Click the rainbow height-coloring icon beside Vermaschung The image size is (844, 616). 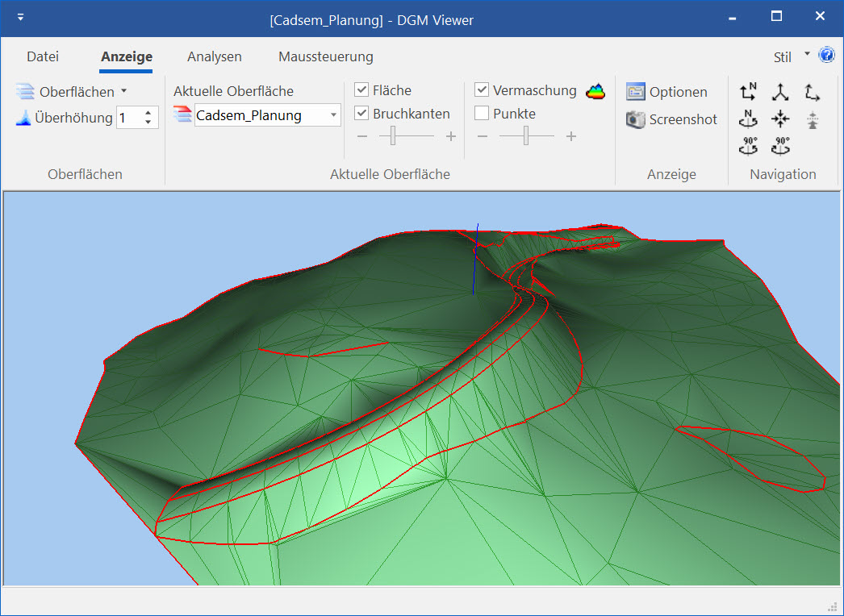595,91
